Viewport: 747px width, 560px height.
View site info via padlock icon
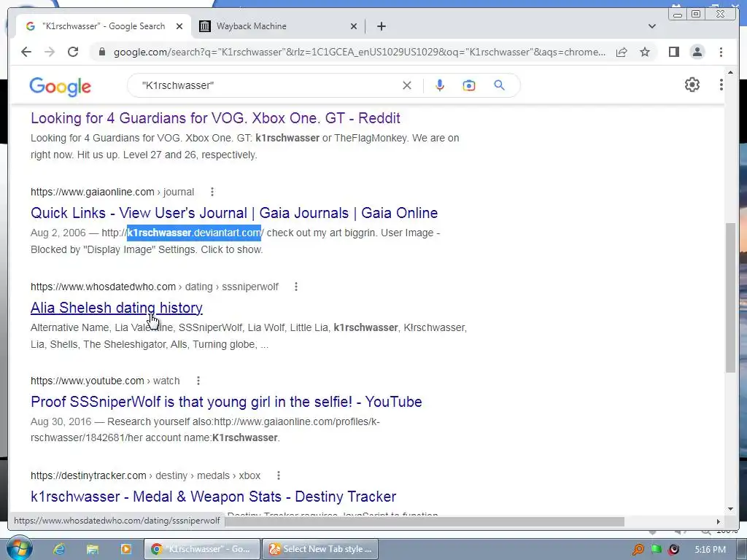[101, 52]
